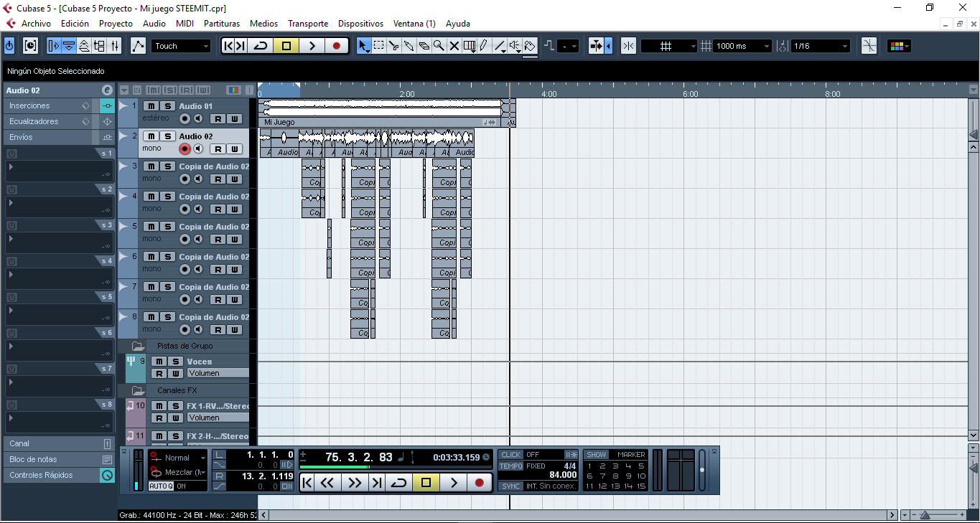980x523 pixels.
Task: Click the AUTO Q button
Action: pos(161,486)
